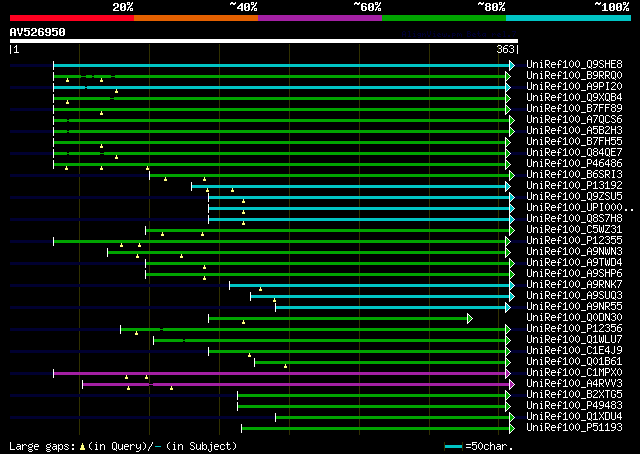640x454 pixels.
Task: Click the truncated UniRef100_UPI000.. label
Action: click(580, 207)
